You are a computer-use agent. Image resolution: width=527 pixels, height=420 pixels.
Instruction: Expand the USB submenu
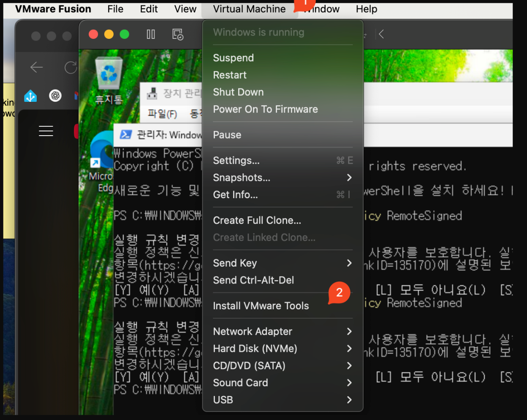click(349, 400)
